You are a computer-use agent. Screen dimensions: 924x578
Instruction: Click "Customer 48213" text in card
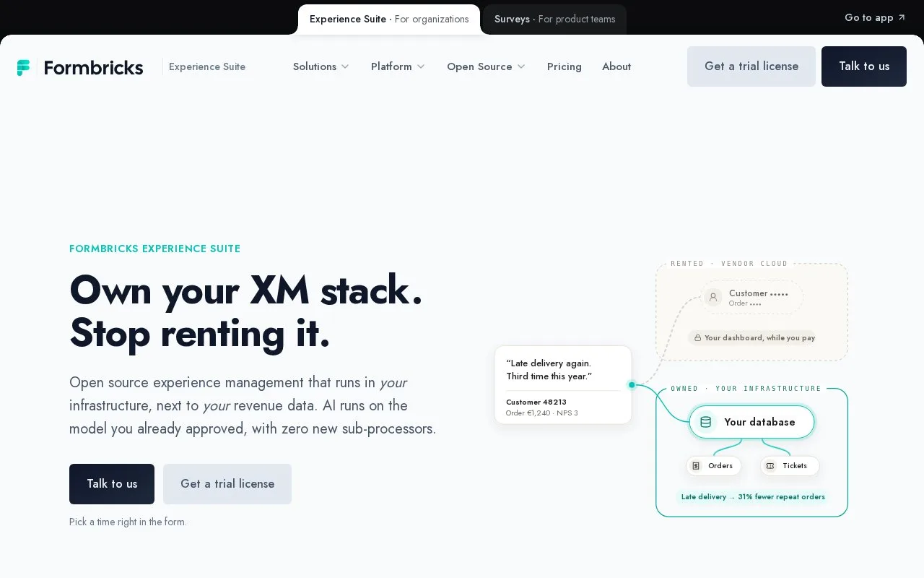536,402
